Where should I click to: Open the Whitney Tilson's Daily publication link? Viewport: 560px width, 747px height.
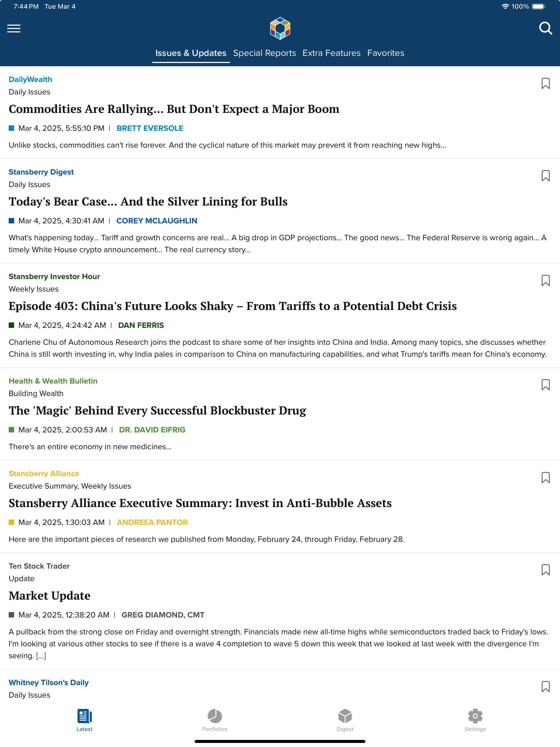click(x=49, y=682)
